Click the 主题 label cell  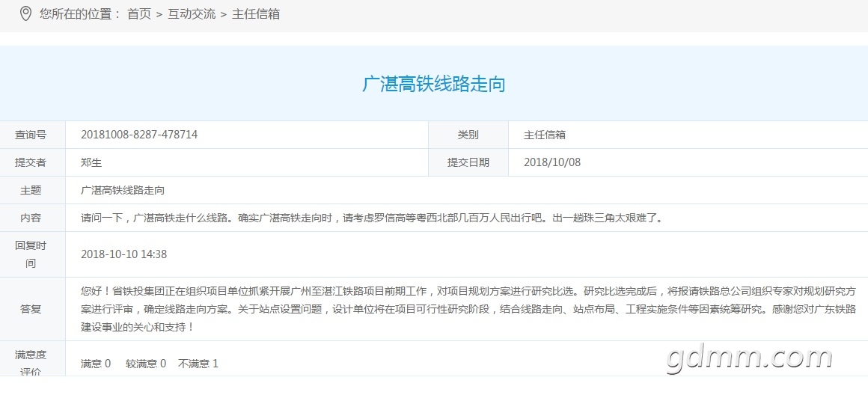pyautogui.click(x=33, y=190)
